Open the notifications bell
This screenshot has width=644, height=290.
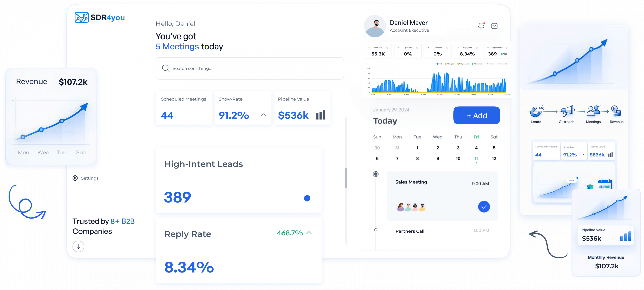(x=481, y=26)
